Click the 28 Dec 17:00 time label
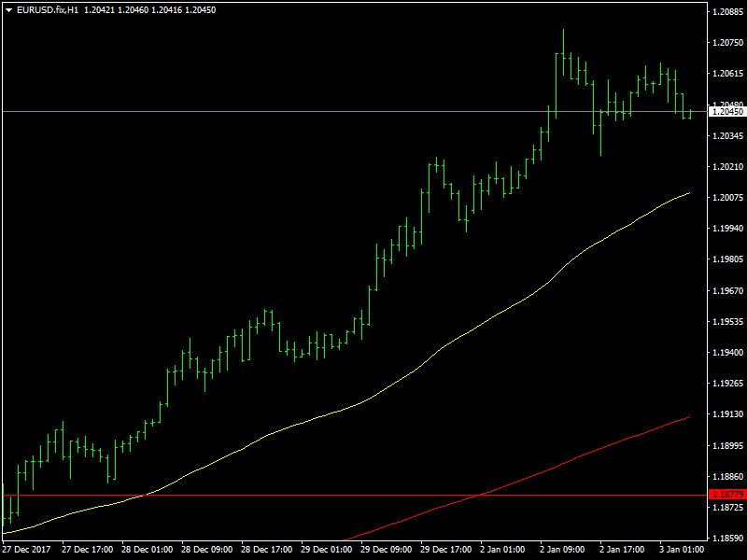Viewport: 747px width, 560px height. [x=266, y=550]
